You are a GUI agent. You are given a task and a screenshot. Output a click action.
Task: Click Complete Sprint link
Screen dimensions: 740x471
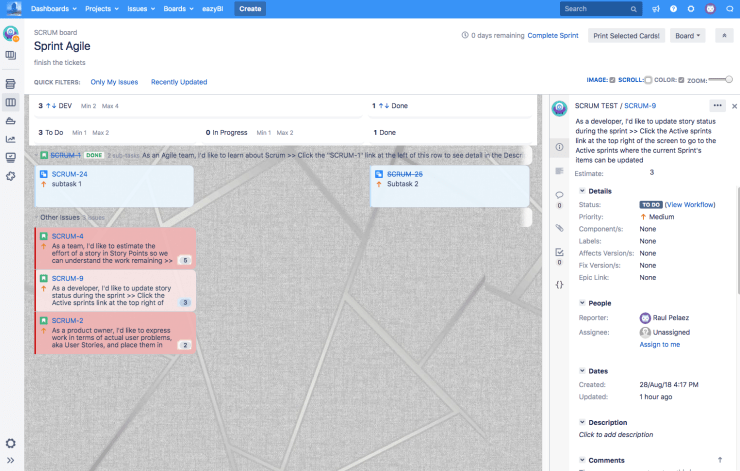pyautogui.click(x=554, y=35)
